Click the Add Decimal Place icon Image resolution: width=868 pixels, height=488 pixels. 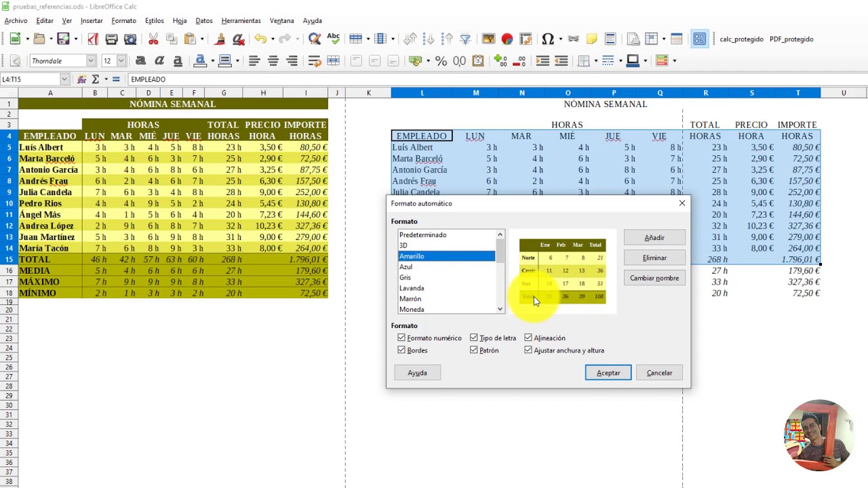tap(500, 61)
